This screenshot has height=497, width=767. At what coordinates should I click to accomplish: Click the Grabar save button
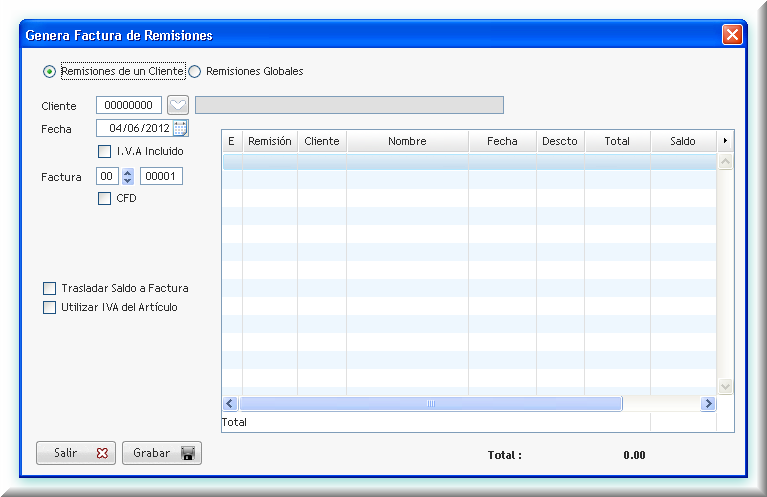pos(161,453)
